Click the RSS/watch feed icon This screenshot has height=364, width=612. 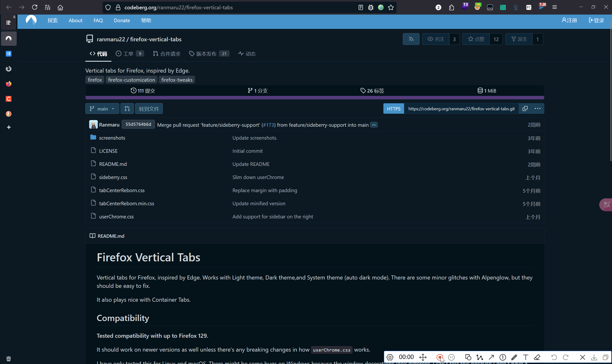(411, 39)
